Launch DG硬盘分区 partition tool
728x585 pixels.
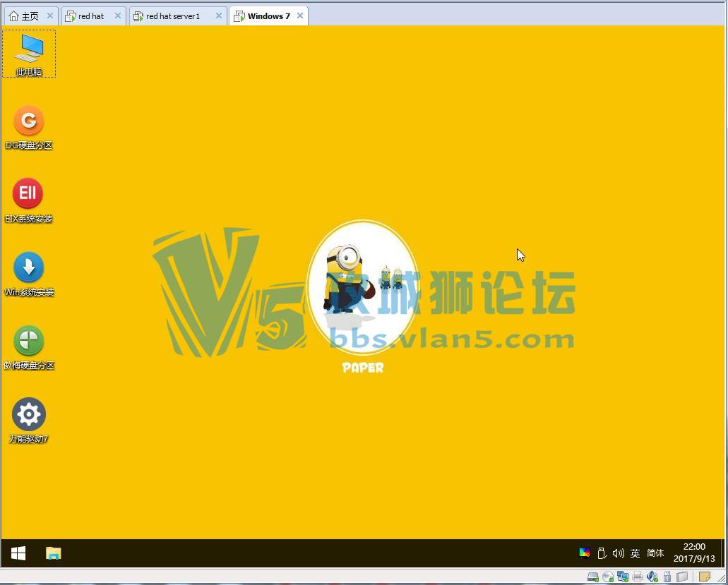point(29,128)
